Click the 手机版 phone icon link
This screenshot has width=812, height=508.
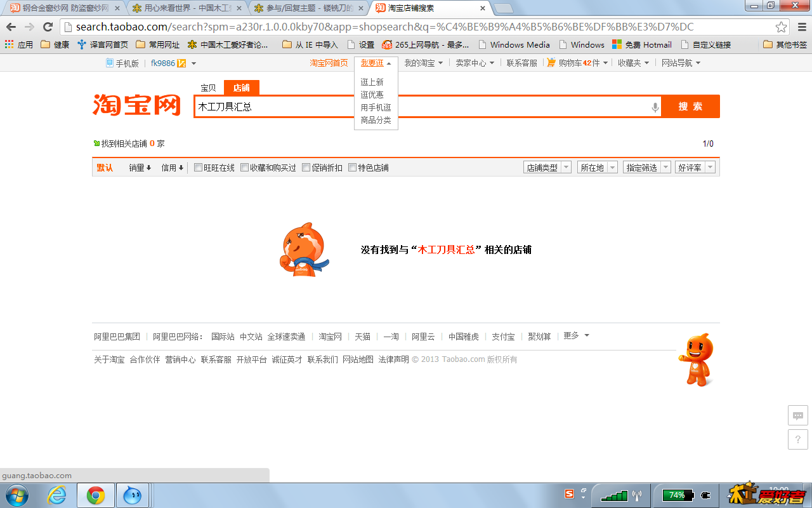coord(122,63)
